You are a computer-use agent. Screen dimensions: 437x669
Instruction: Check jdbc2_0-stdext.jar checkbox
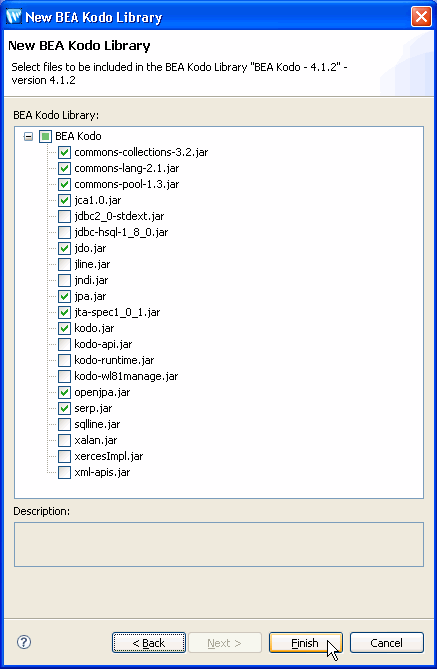pyautogui.click(x=64, y=216)
